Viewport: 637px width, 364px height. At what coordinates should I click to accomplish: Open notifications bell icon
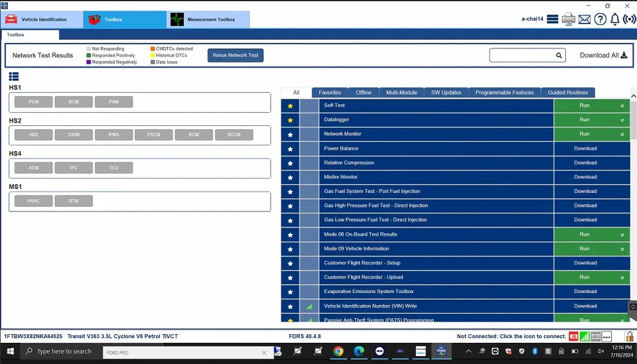click(x=614, y=19)
